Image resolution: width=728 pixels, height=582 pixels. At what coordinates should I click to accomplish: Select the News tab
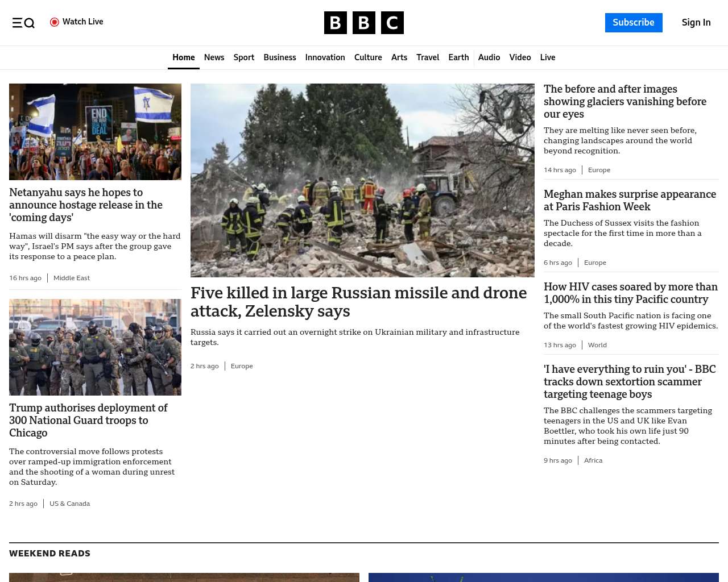[214, 57]
